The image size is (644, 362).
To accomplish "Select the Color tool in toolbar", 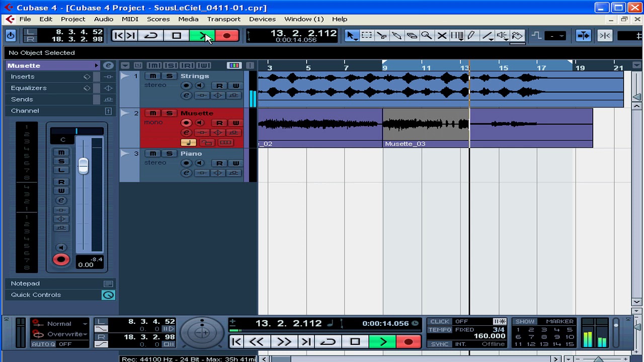I will [x=517, y=36].
